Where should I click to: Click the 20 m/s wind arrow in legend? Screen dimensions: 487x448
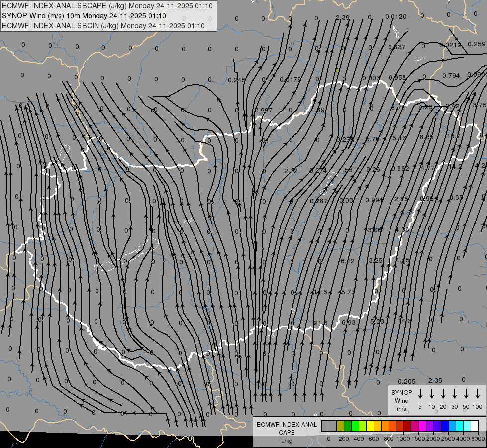(x=443, y=394)
